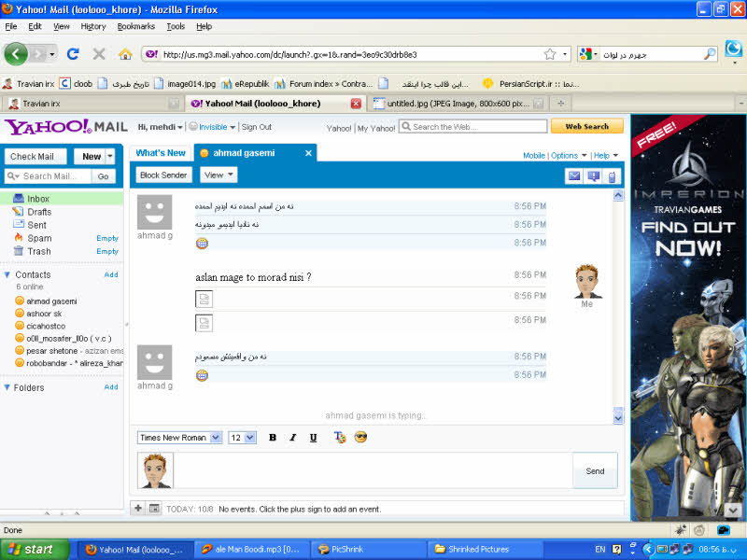Open the New message dropdown arrow
The image size is (747, 560).
coord(110,156)
